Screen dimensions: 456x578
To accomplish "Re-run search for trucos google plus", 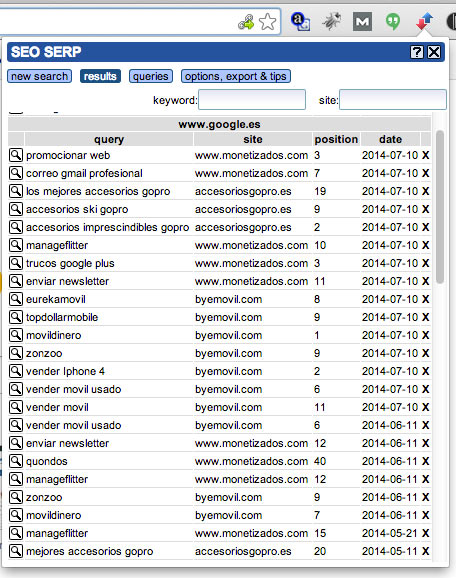I will coord(16,263).
